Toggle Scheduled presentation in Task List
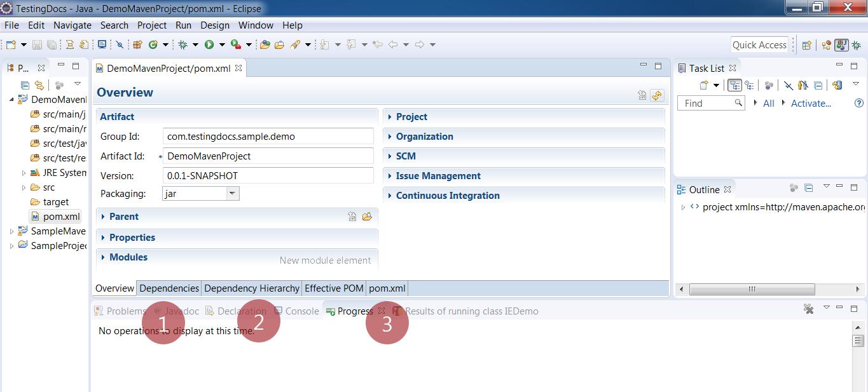 [750, 85]
